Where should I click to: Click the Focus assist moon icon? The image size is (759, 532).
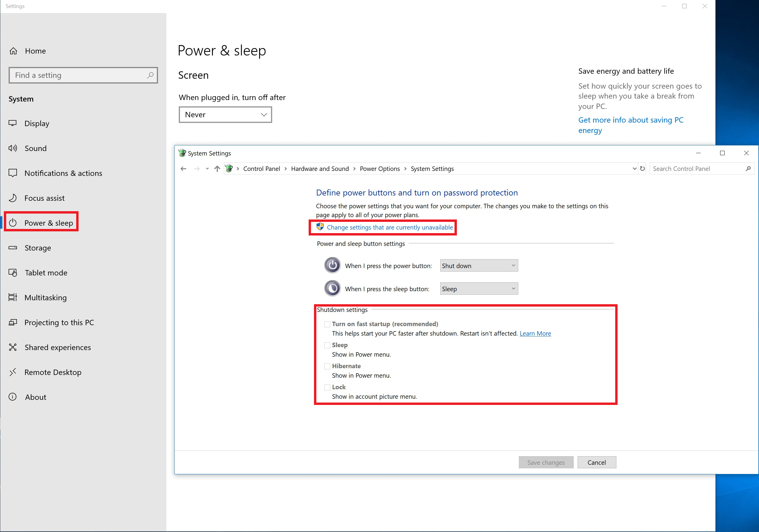12,198
